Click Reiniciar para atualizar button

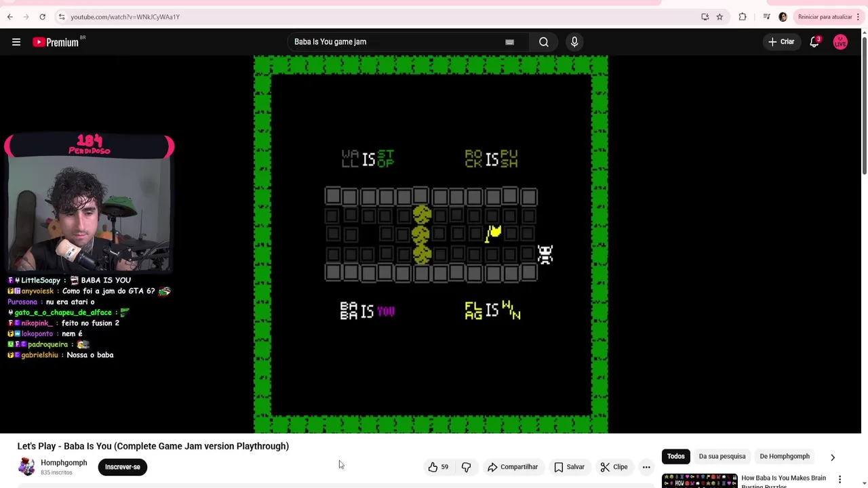825,17
